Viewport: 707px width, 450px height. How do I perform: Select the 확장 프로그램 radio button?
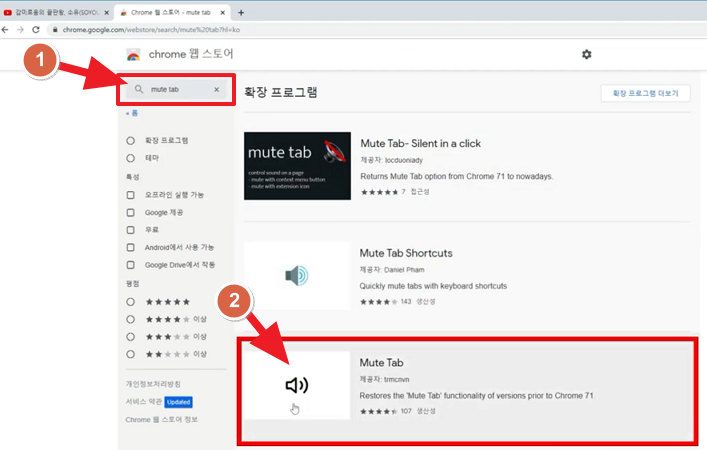point(130,141)
